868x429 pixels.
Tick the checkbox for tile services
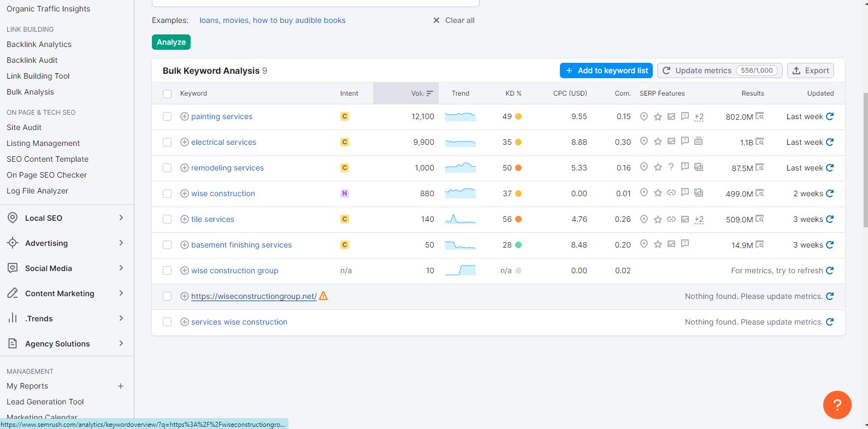tap(167, 219)
